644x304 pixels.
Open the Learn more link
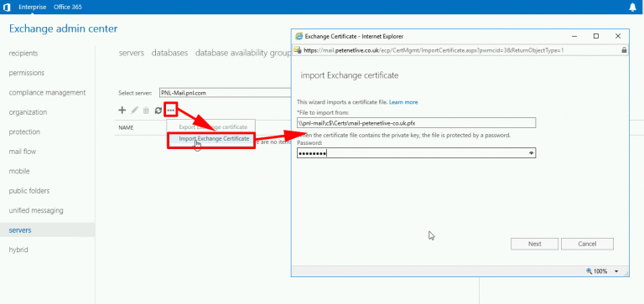click(403, 102)
